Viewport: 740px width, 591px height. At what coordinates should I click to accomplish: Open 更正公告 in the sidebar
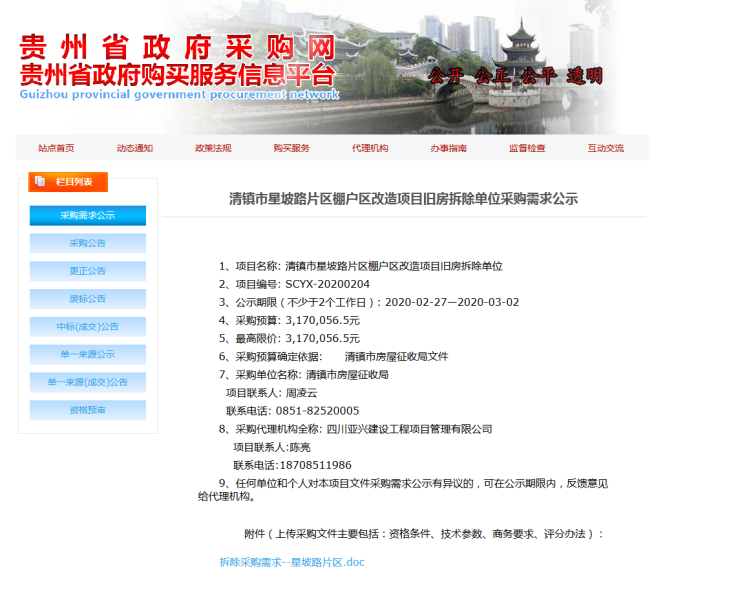pyautogui.click(x=88, y=271)
